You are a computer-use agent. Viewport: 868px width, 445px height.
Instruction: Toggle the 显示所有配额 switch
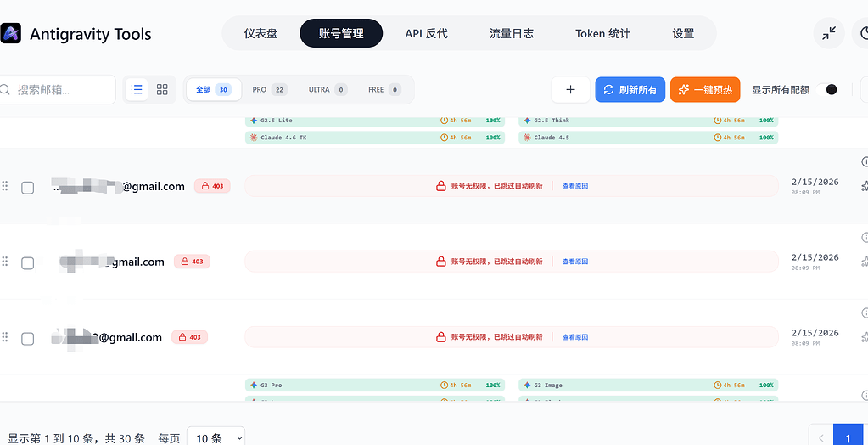click(x=826, y=90)
